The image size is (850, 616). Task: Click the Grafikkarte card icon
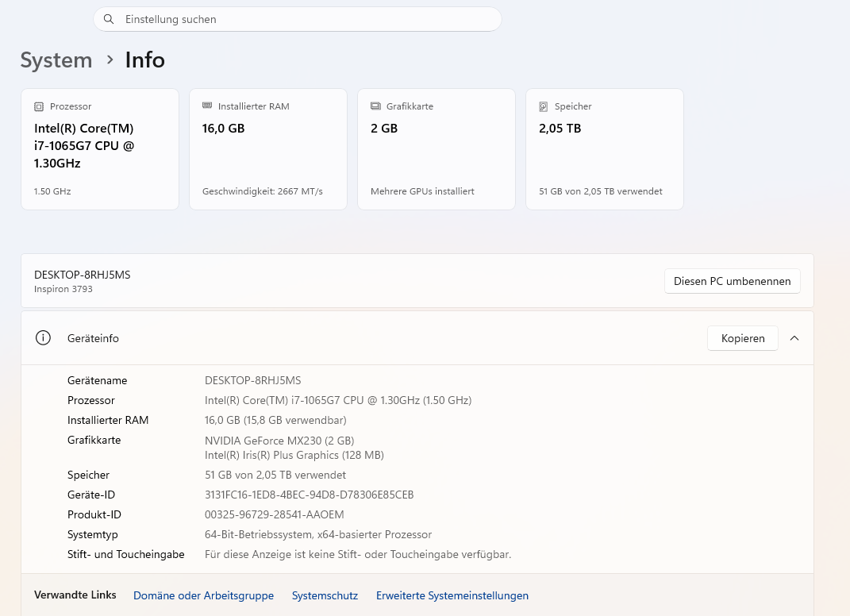375,106
